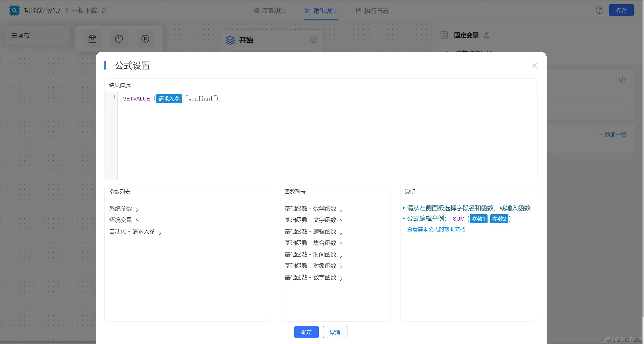Click edit pencil beside 固定变量 title
The image size is (644, 344).
click(486, 35)
